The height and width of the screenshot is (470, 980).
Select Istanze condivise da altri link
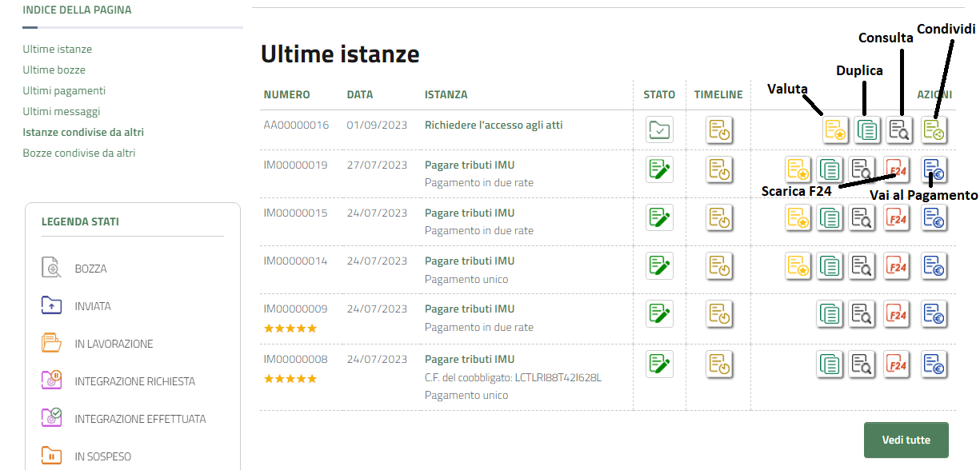pos(83,133)
